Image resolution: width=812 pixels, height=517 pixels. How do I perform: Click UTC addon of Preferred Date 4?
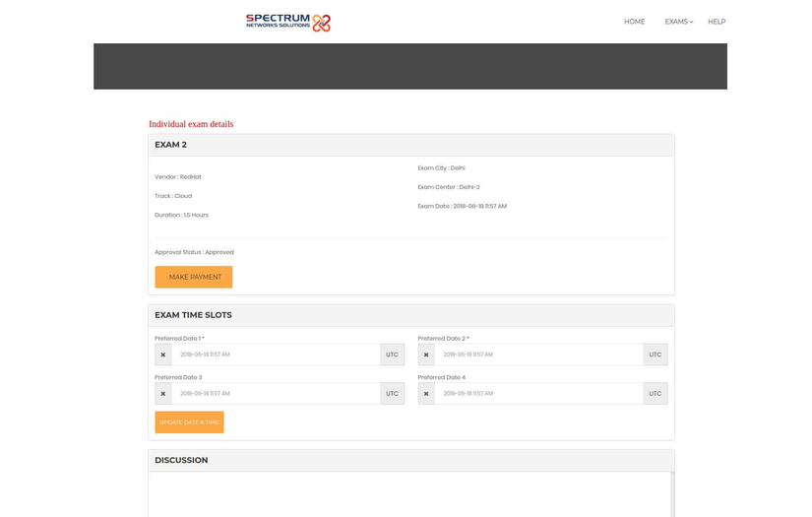point(656,394)
